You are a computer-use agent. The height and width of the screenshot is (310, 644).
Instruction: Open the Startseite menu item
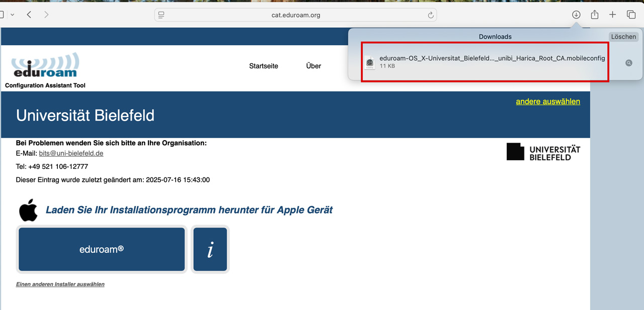coord(264,66)
